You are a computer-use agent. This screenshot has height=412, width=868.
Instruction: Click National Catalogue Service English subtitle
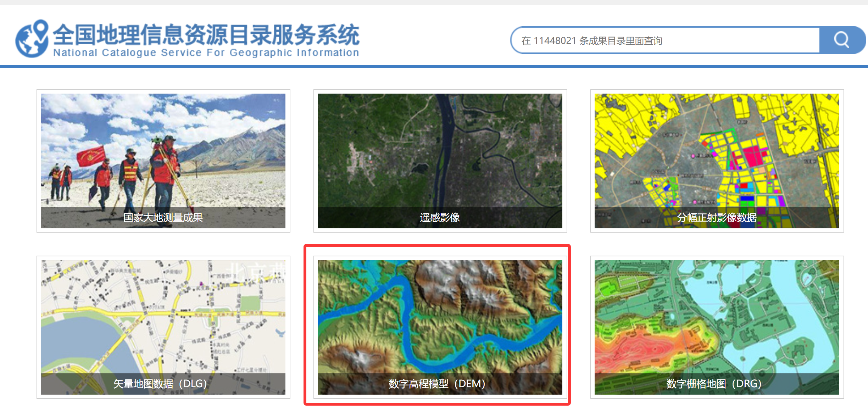206,53
